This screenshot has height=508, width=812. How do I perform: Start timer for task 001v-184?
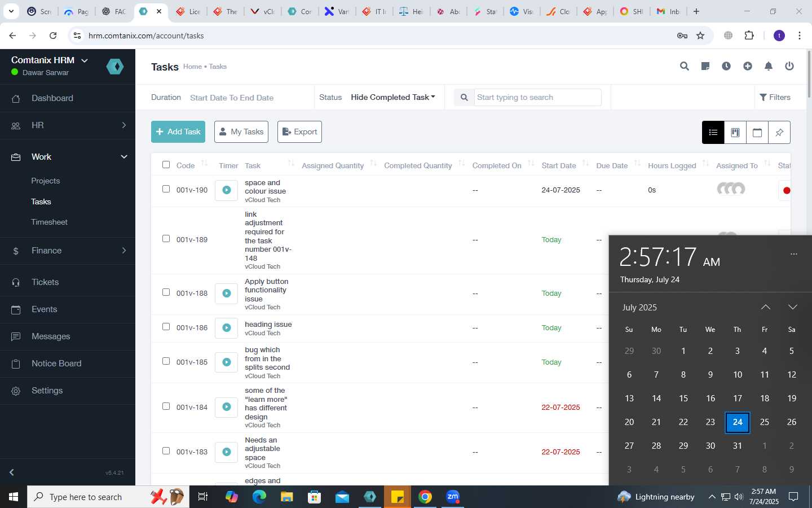pos(226,407)
